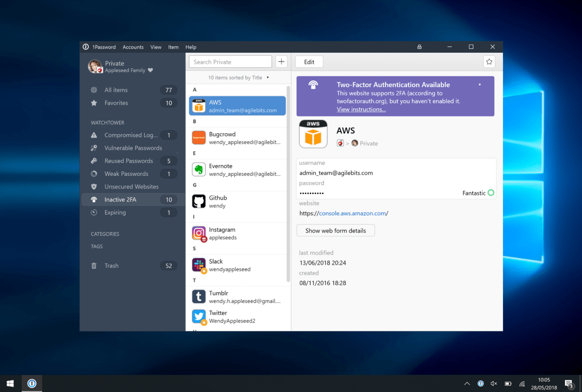Click the Expiring clock icon
Screen dimensions: 582x392
(x=94, y=212)
